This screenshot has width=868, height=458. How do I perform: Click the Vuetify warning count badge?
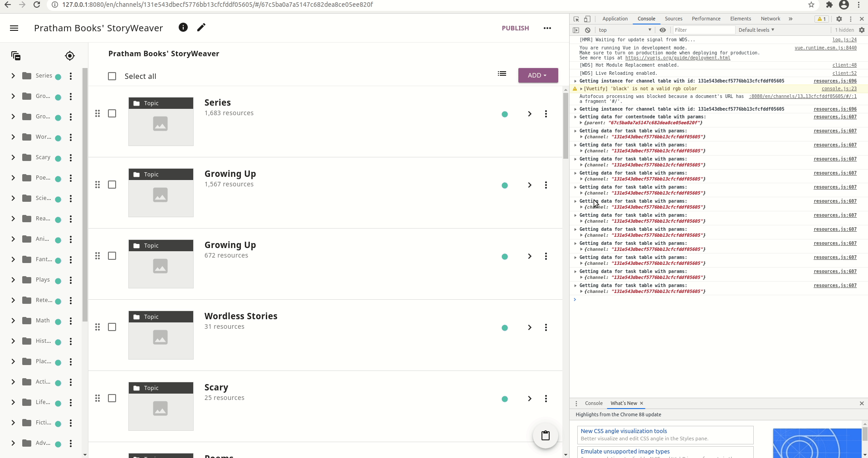821,19
